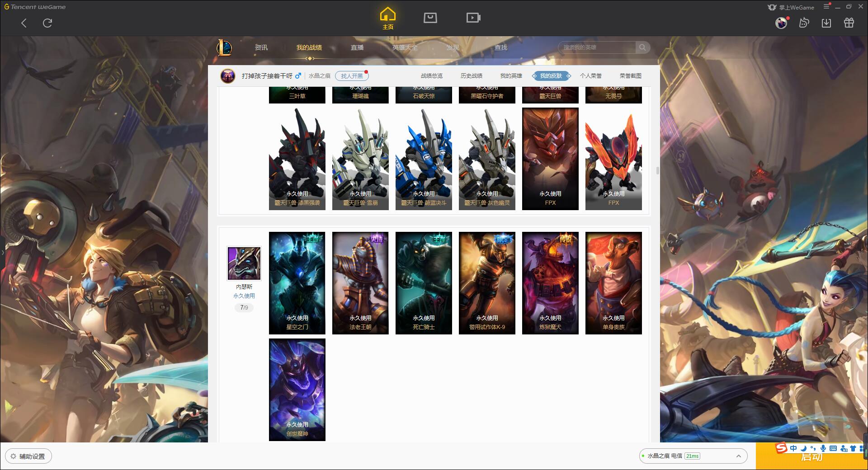The height and width of the screenshot is (470, 868).
Task: Toggle Sogou punctuation mode icon
Action: point(813,448)
